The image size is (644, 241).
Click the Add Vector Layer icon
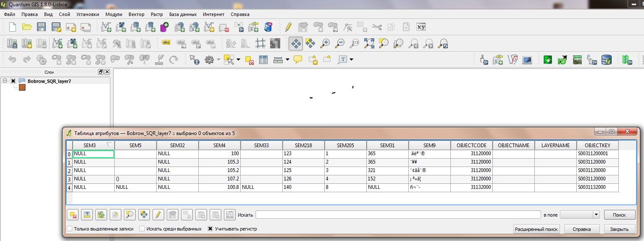tap(106, 27)
